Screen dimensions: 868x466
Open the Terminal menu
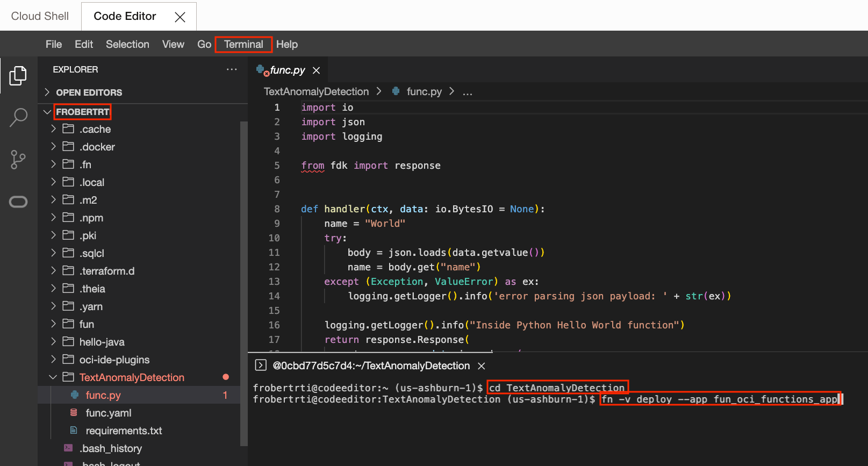tap(243, 45)
